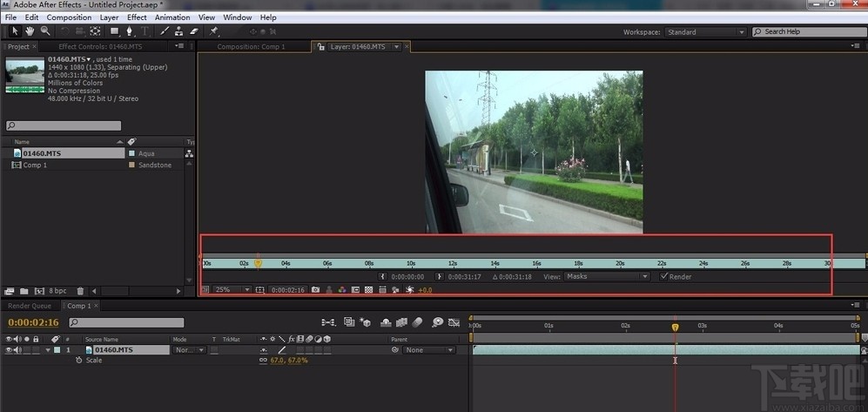Toggle the shy layers switch in timeline header
Image resolution: width=868 pixels, height=412 pixels.
[386, 322]
